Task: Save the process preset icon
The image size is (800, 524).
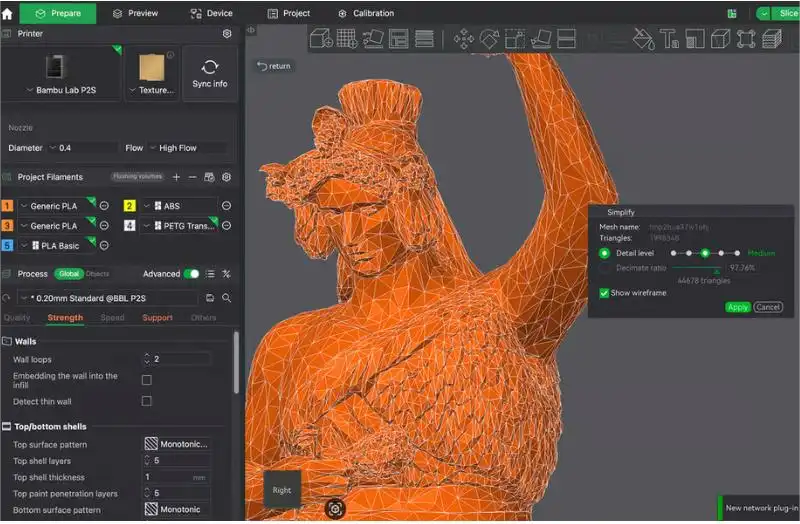Action: (x=210, y=298)
